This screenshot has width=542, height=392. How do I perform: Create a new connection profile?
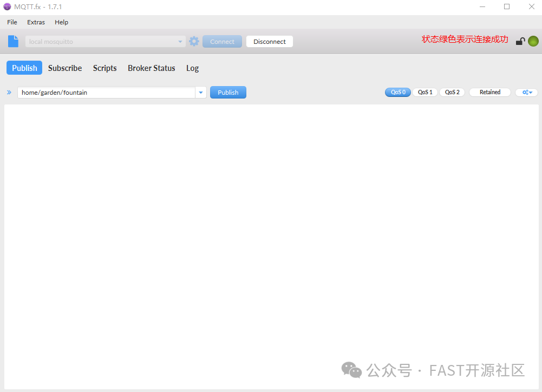coord(13,41)
